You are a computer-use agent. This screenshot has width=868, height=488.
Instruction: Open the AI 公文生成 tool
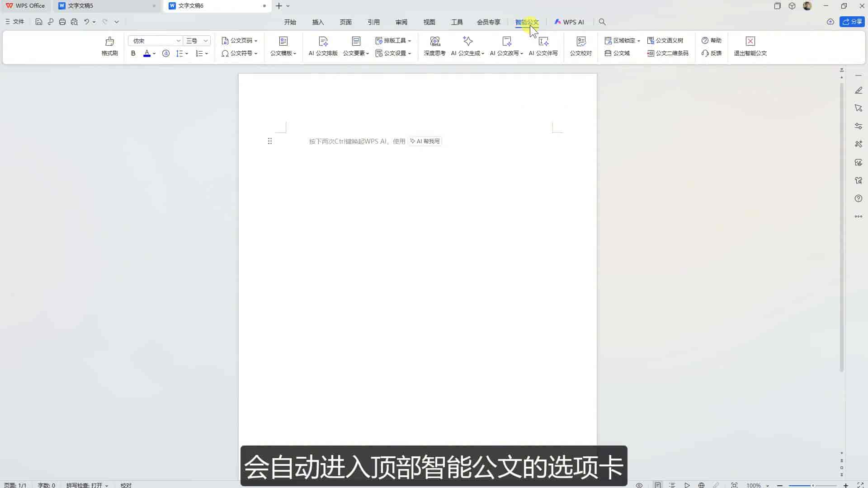(x=467, y=47)
